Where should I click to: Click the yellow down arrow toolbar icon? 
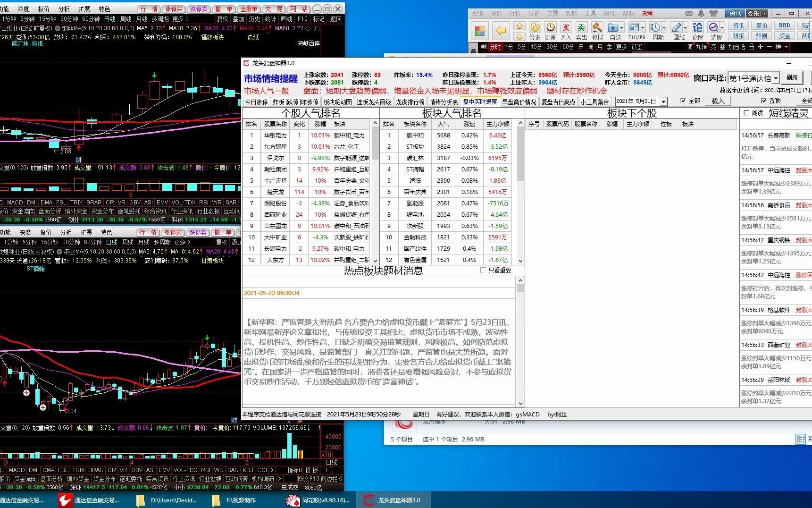pos(519,36)
